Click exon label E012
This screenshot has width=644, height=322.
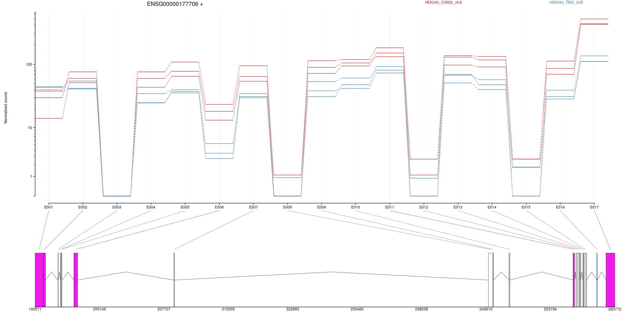(x=424, y=207)
